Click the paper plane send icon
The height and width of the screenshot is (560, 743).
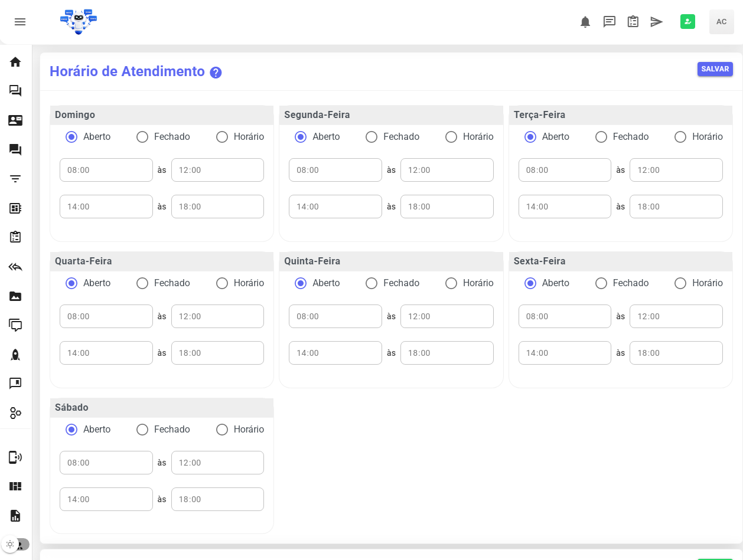point(656,22)
